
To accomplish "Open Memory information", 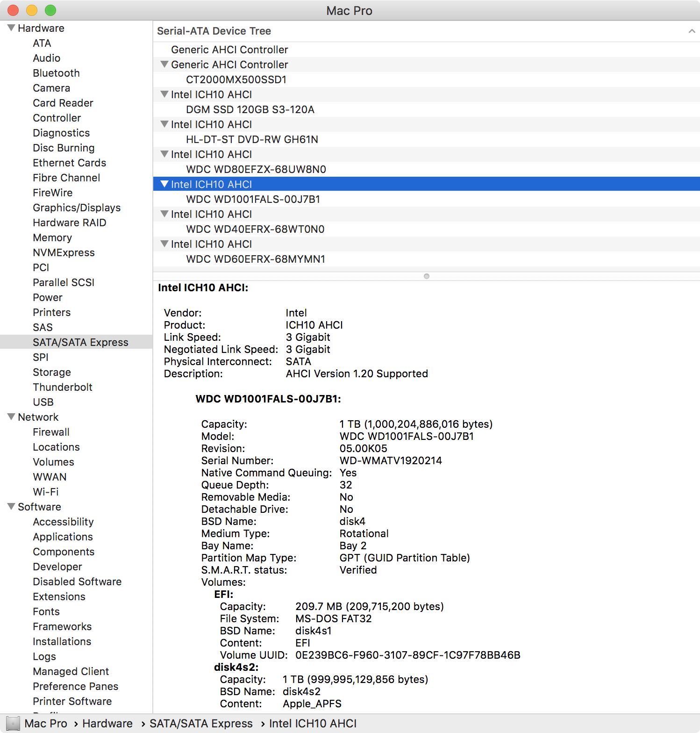I will [x=52, y=237].
